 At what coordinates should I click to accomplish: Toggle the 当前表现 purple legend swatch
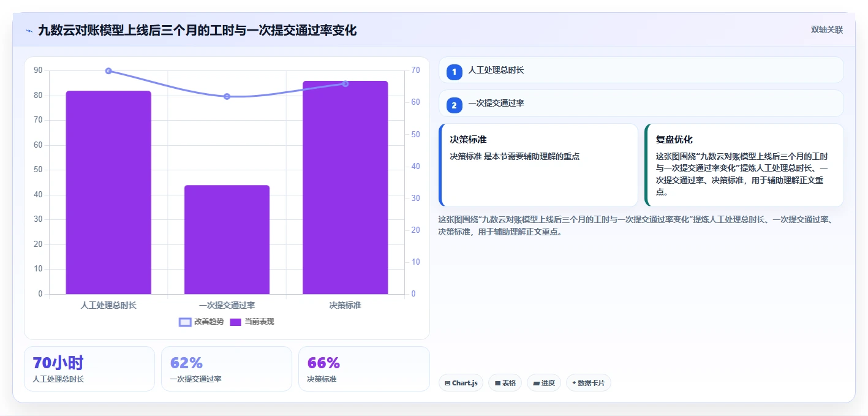click(x=236, y=322)
